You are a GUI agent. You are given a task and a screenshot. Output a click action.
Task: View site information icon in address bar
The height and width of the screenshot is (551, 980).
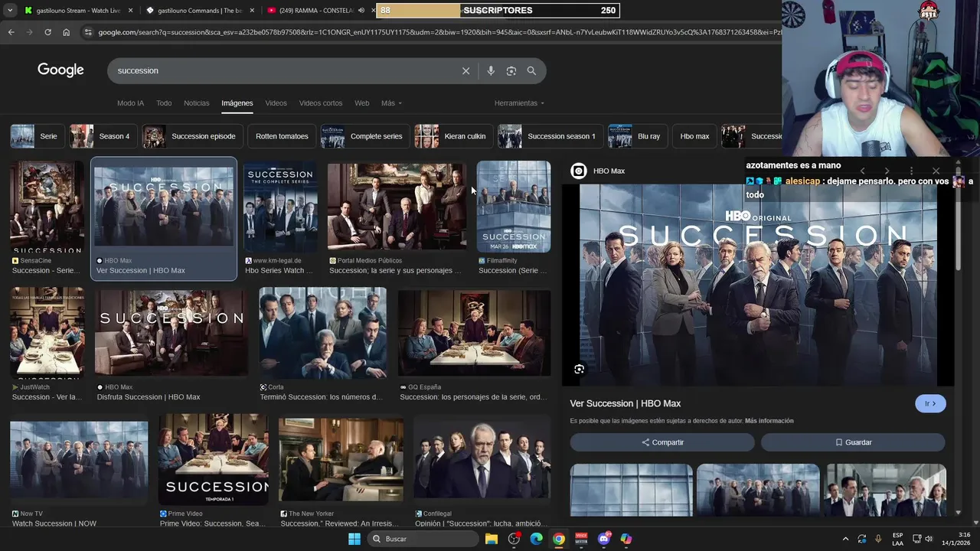tap(88, 32)
